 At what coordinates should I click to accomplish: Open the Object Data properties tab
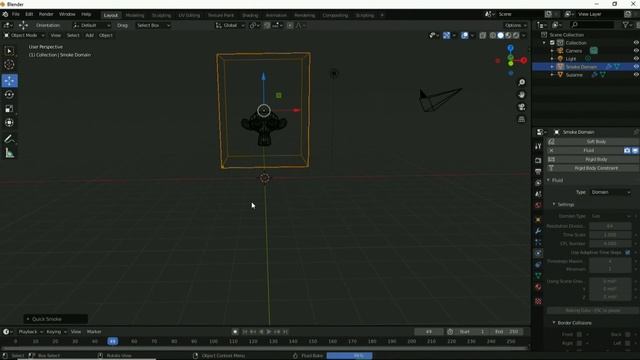(x=538, y=276)
